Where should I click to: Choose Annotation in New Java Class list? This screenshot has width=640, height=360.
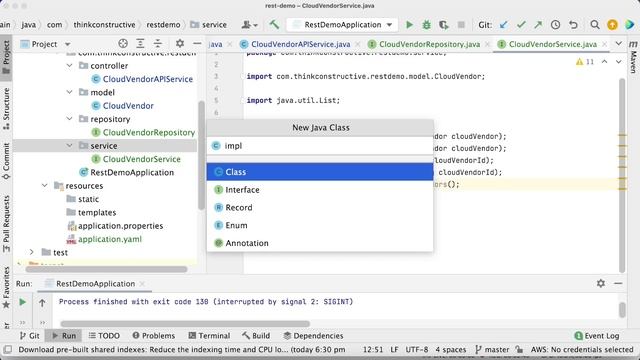pyautogui.click(x=320, y=243)
